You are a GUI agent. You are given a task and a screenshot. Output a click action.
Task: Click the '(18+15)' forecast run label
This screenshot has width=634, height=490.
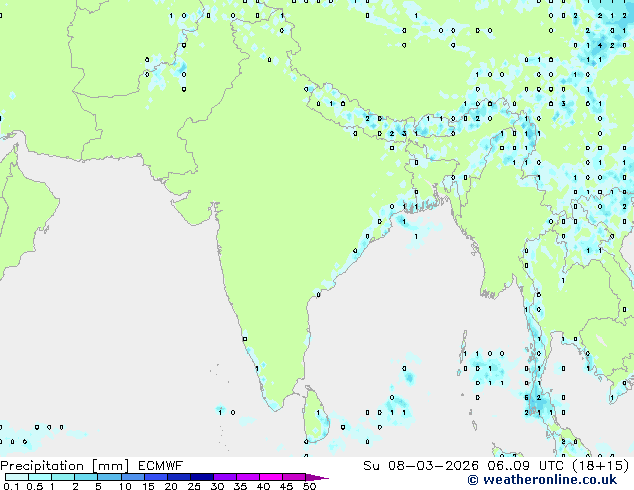pyautogui.click(x=601, y=466)
